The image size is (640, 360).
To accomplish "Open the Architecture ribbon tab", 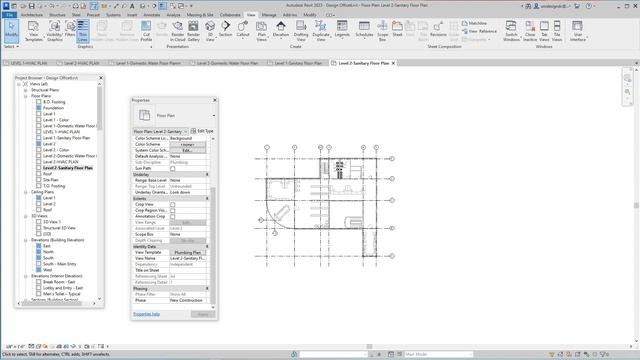I will [31, 15].
